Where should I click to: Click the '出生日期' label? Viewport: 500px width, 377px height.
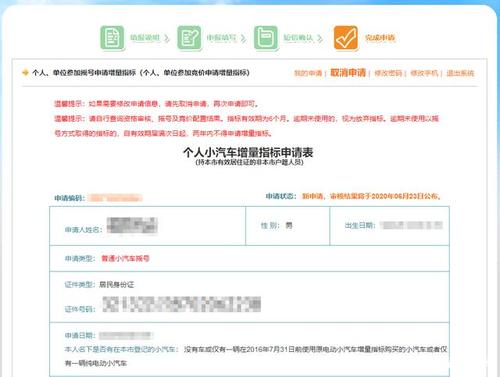(360, 226)
